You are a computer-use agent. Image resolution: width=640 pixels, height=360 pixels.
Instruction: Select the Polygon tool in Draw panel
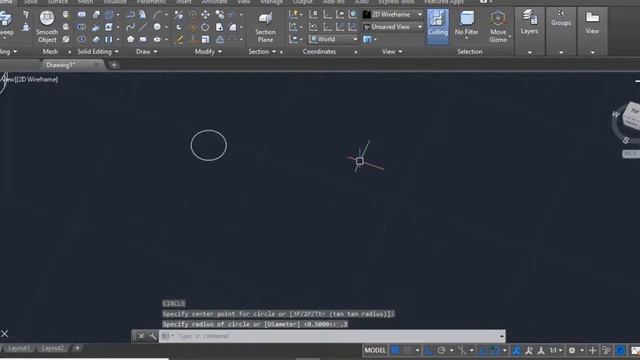click(x=131, y=40)
